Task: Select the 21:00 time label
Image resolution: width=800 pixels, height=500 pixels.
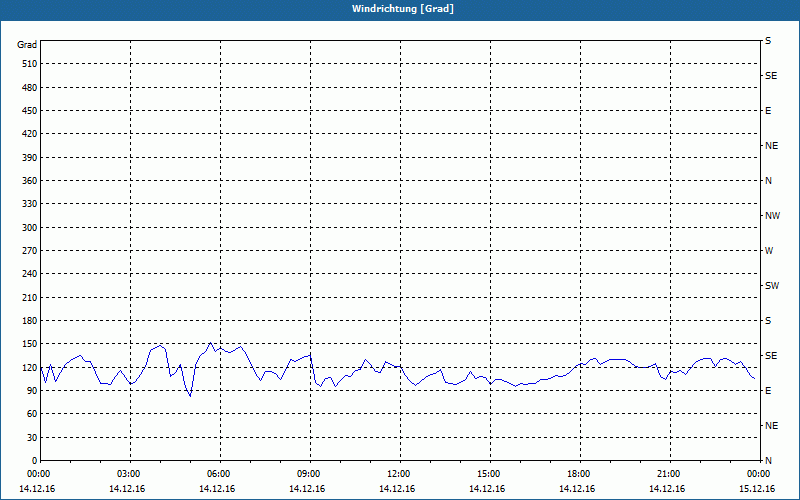Action: coord(668,474)
